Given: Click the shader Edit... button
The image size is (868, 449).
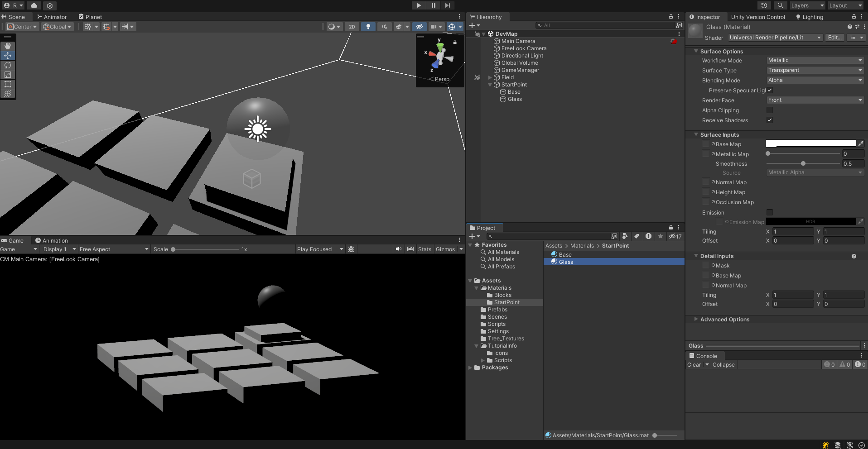Looking at the screenshot, I should 834,38.
